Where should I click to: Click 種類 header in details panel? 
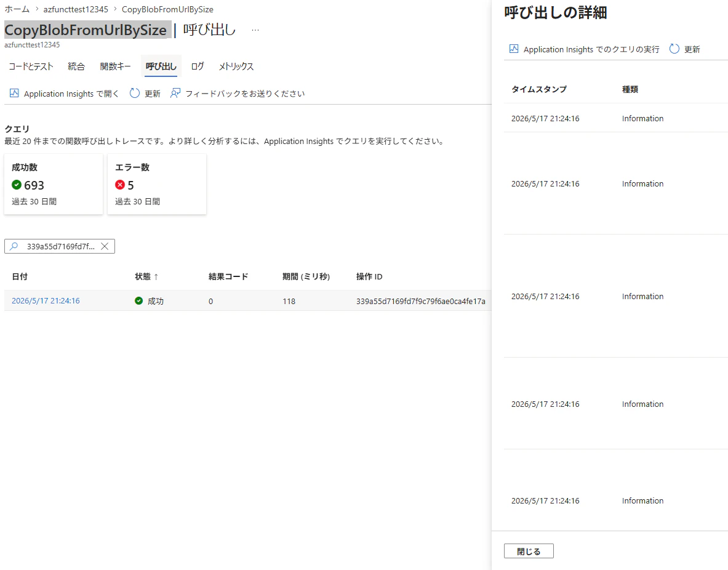630,89
